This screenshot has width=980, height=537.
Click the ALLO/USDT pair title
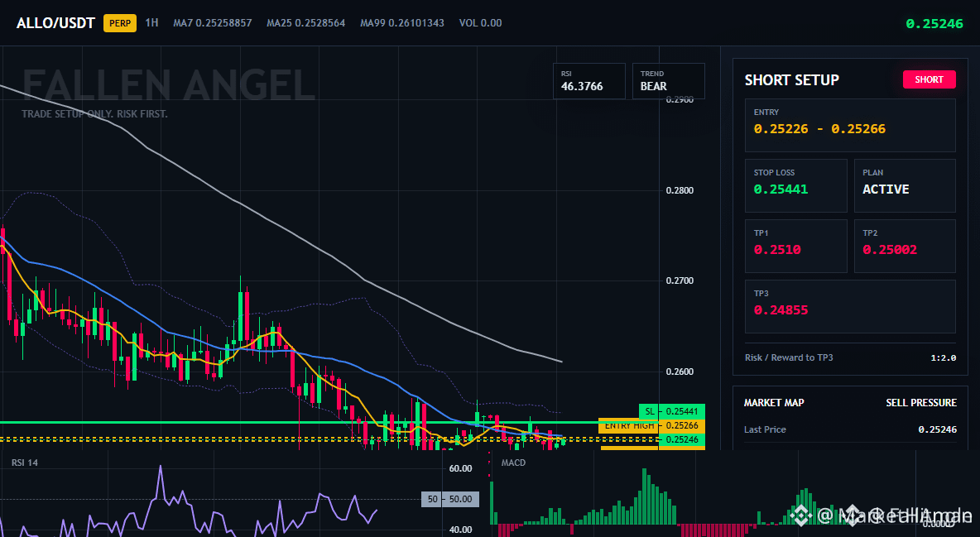point(55,23)
